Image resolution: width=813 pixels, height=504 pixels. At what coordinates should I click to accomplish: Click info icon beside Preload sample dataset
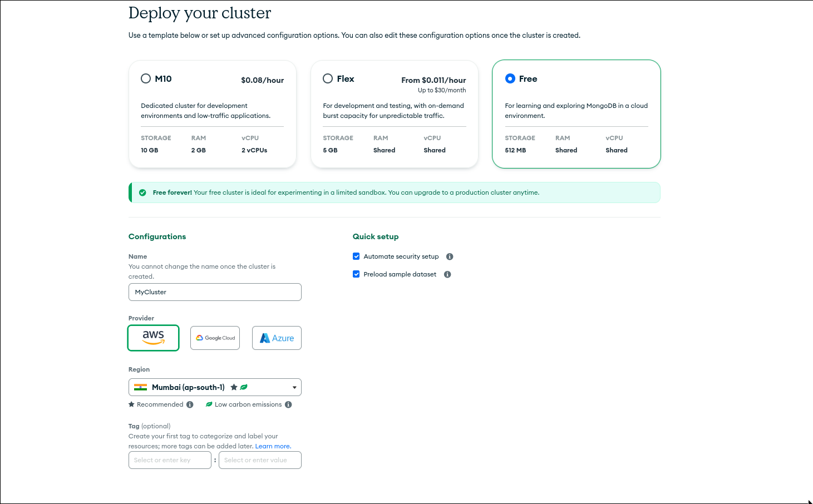(447, 274)
